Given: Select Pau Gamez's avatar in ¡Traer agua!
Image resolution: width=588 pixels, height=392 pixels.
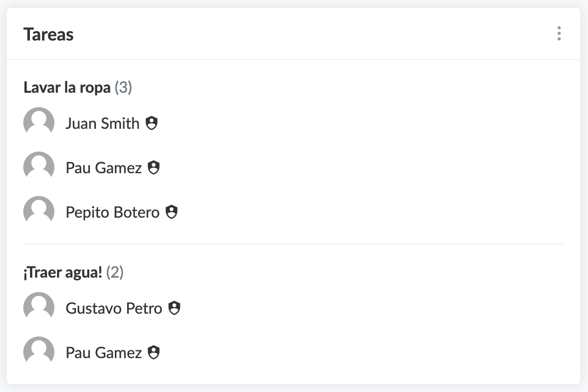Looking at the screenshot, I should (39, 352).
